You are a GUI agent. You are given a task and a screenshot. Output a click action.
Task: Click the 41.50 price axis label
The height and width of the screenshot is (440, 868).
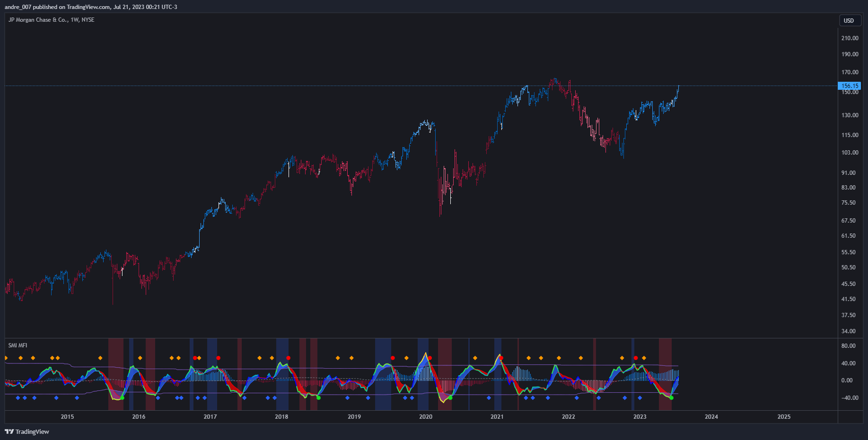coord(849,299)
